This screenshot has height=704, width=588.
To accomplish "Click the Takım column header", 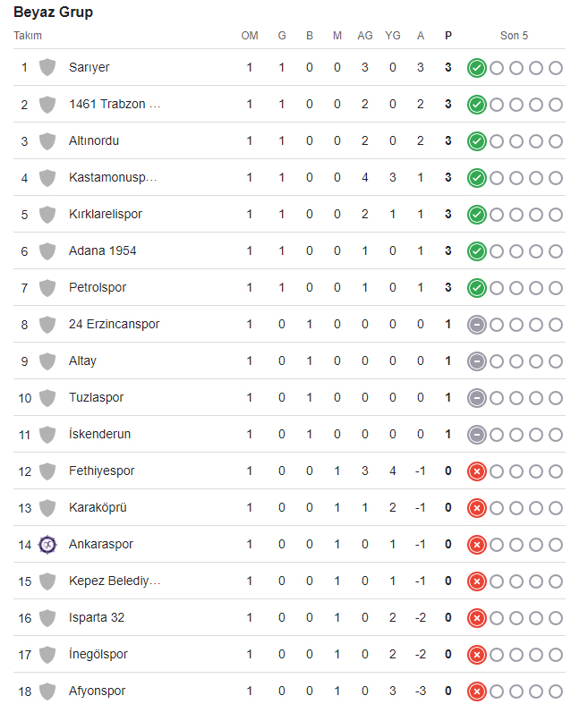I will point(28,36).
